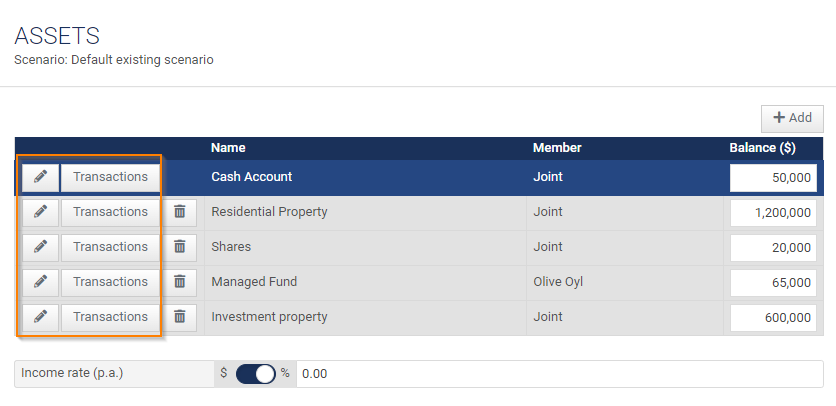Open Transactions for Investment property
Viewport: 836px width, 406px height.
pos(110,317)
